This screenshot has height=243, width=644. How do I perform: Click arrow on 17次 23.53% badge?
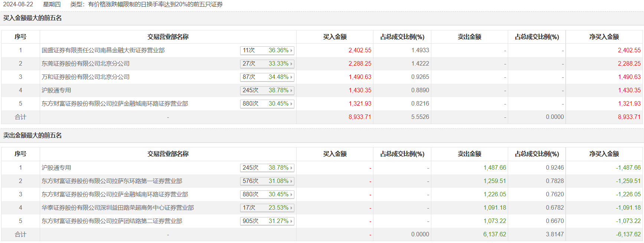point(291,208)
